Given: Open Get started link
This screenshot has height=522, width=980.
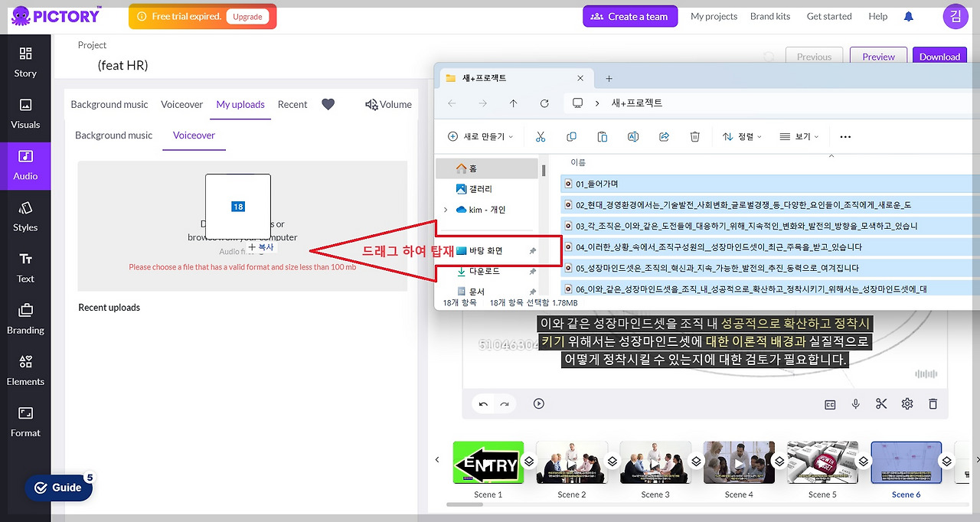Looking at the screenshot, I should [829, 16].
